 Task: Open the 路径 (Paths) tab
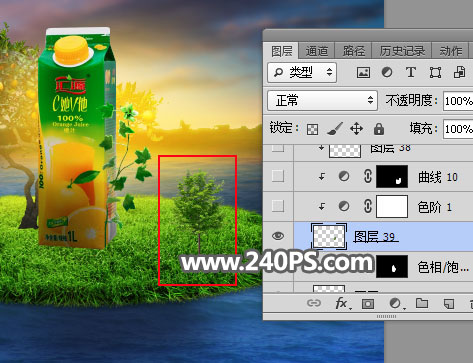tap(353, 51)
